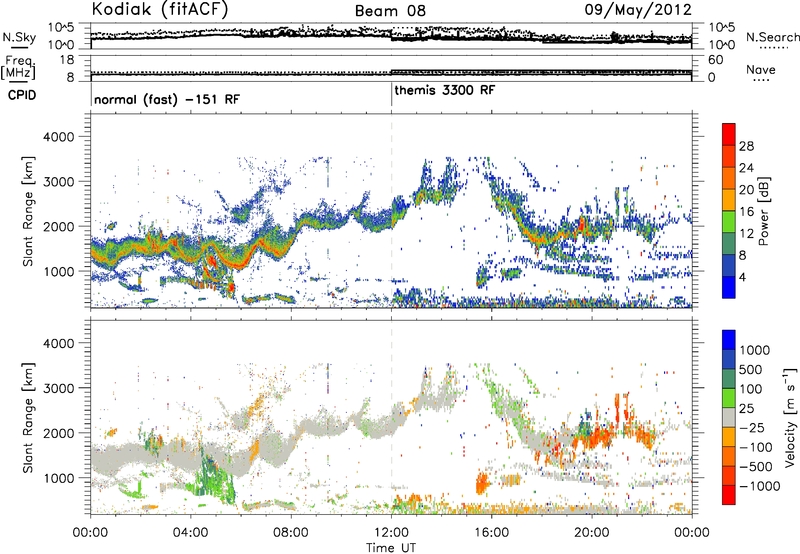Select the "Freq. [MHz]" axis label
The image size is (800, 554).
tap(19, 68)
